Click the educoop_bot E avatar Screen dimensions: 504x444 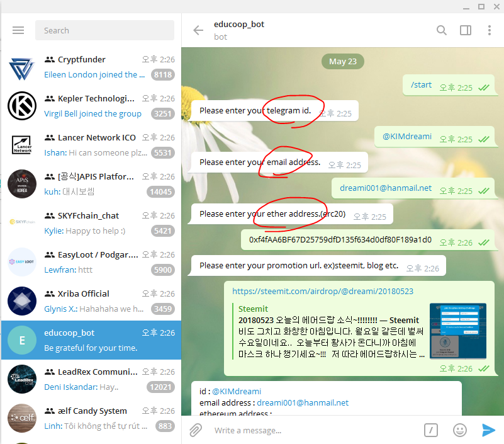pos(22,340)
